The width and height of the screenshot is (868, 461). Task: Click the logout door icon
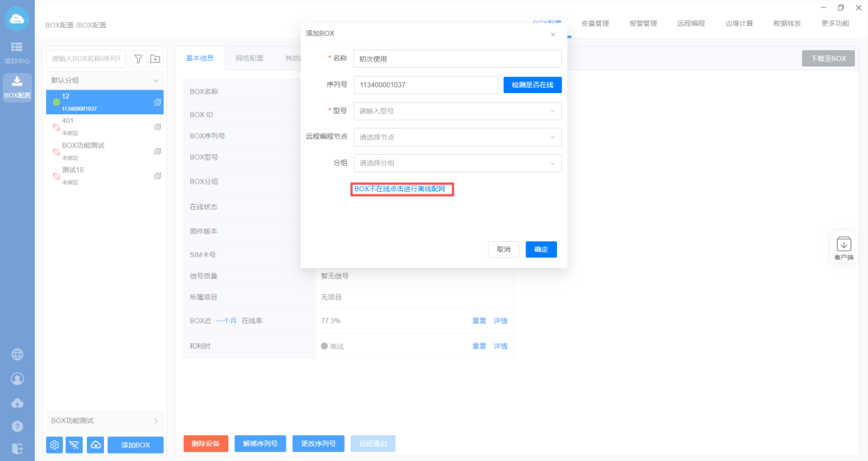point(17,449)
